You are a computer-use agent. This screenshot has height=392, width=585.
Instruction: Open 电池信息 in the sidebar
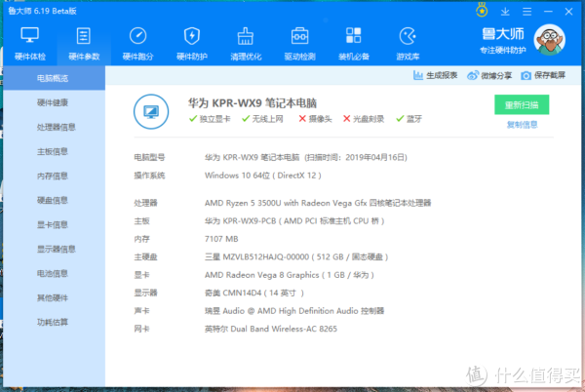coord(54,273)
